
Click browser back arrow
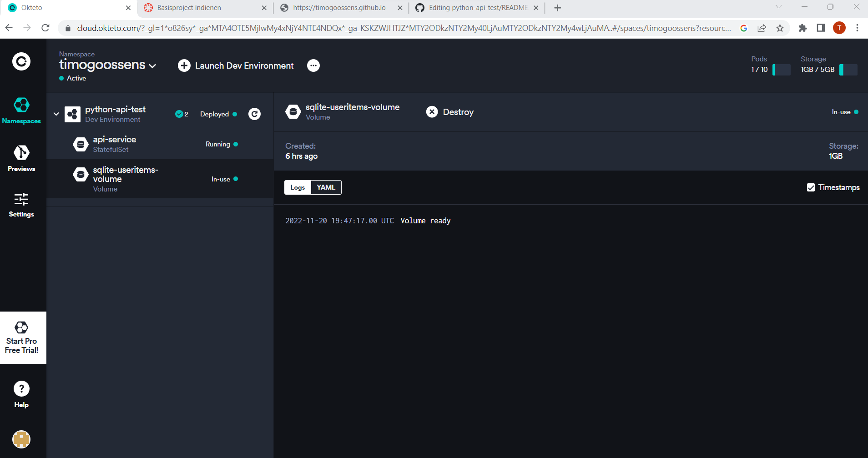pyautogui.click(x=9, y=28)
